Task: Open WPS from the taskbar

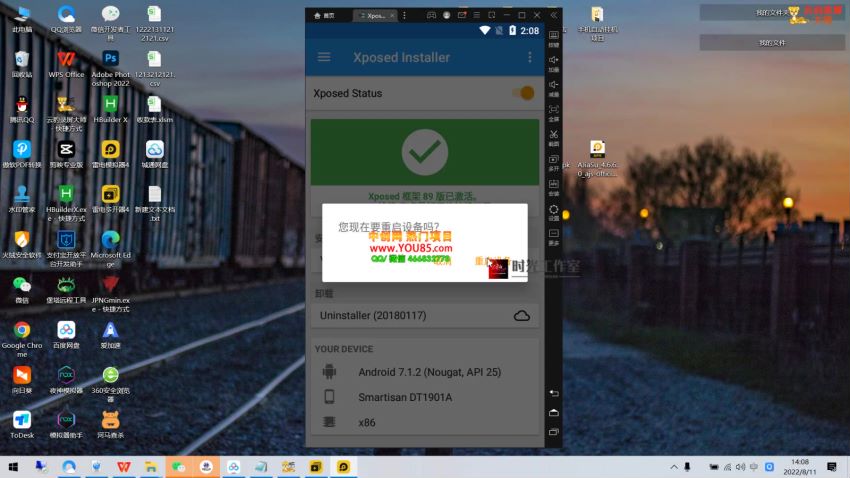Action: (x=124, y=467)
